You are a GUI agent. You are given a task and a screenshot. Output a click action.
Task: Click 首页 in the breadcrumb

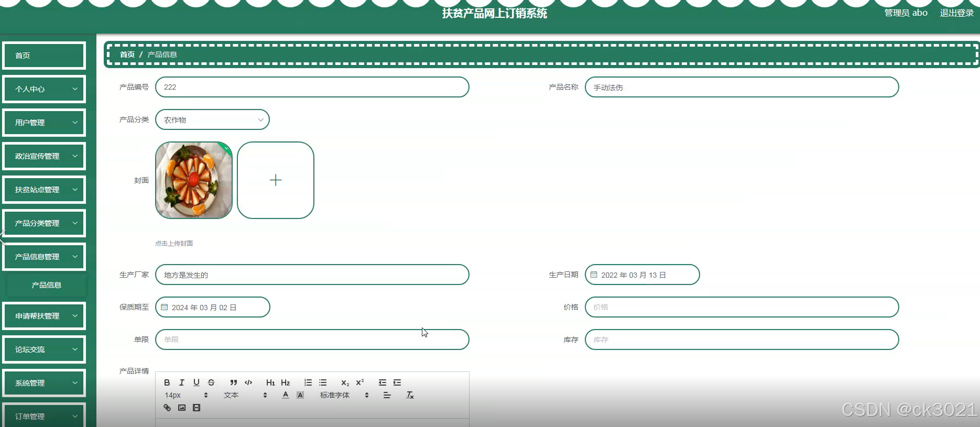[127, 54]
